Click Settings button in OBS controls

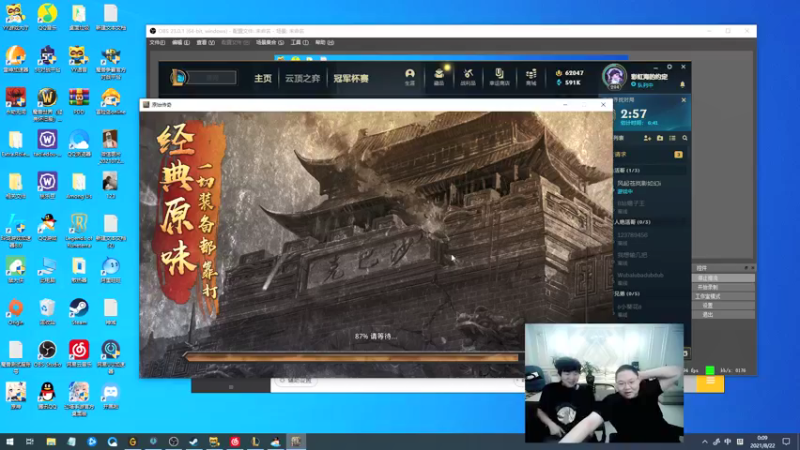[x=723, y=306]
